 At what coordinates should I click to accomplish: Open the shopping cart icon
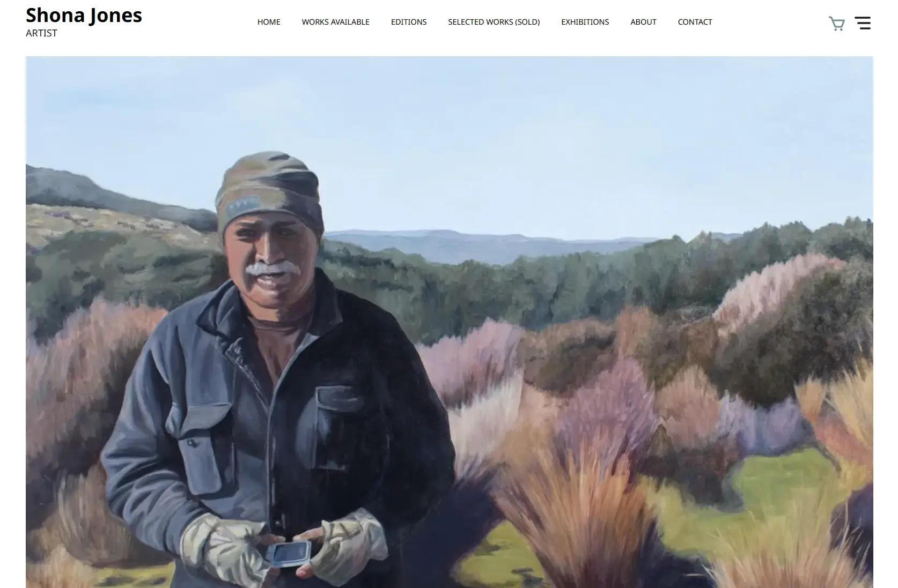click(836, 23)
